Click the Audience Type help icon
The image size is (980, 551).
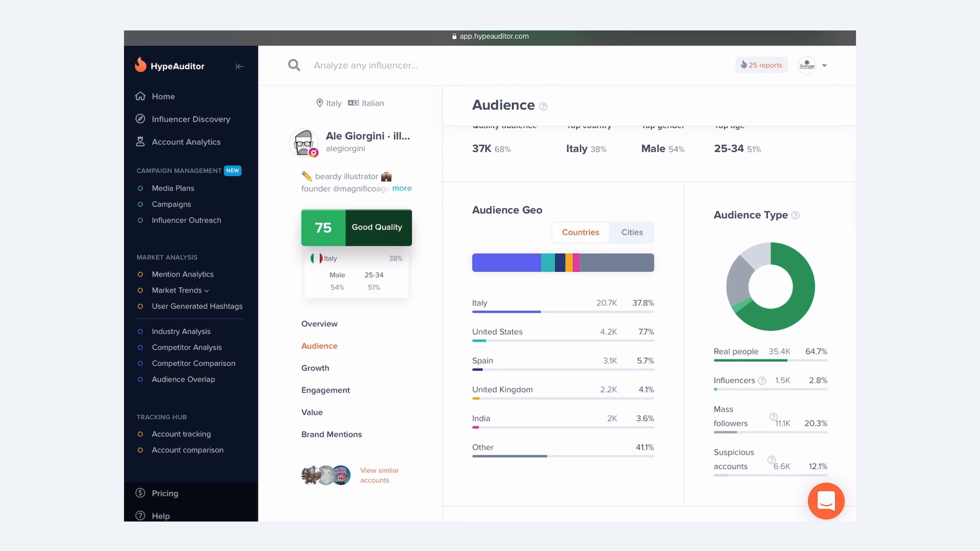click(x=795, y=215)
